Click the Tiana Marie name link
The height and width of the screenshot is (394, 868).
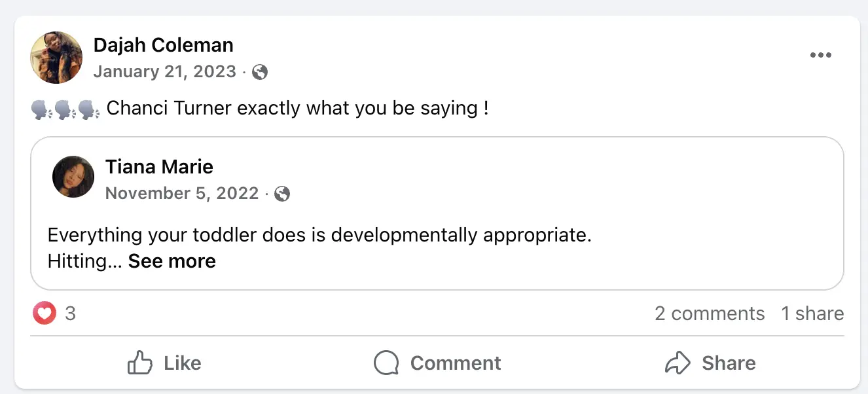[159, 167]
